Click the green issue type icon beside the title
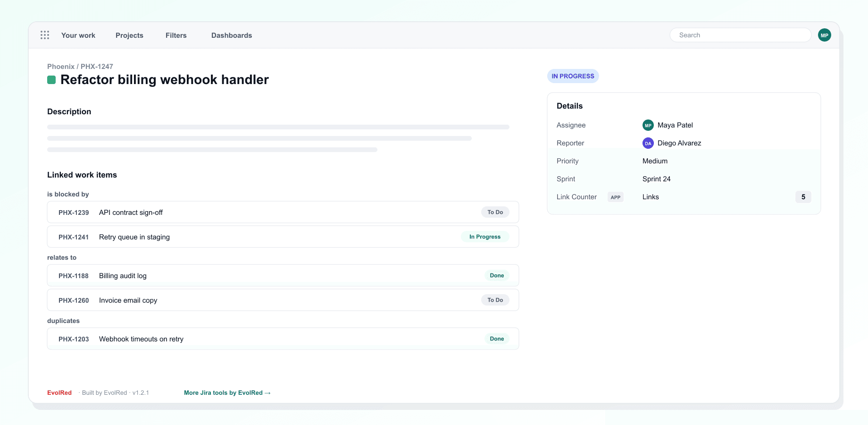The width and height of the screenshot is (868, 425). [x=51, y=80]
